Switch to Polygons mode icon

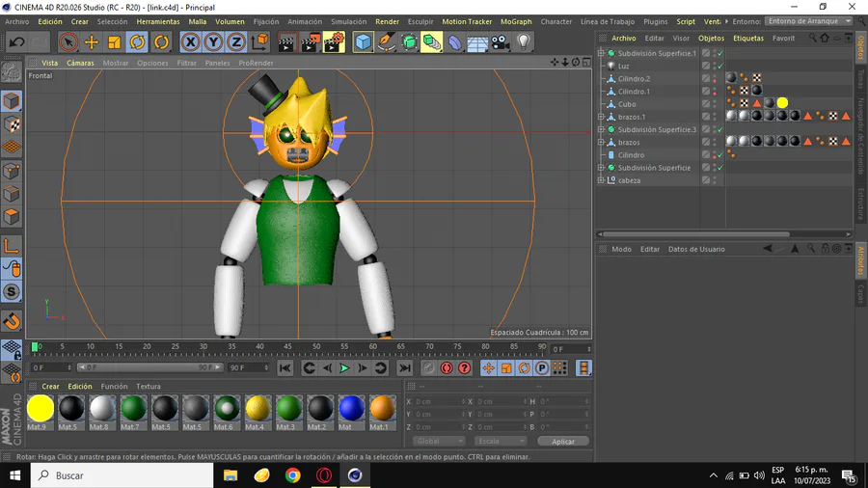point(11,216)
